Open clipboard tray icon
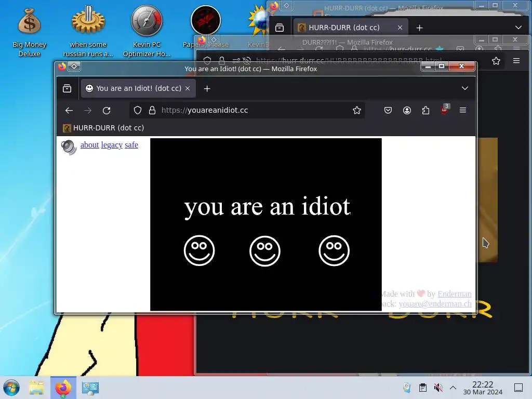Viewport: 532px width, 399px height. [x=423, y=388]
